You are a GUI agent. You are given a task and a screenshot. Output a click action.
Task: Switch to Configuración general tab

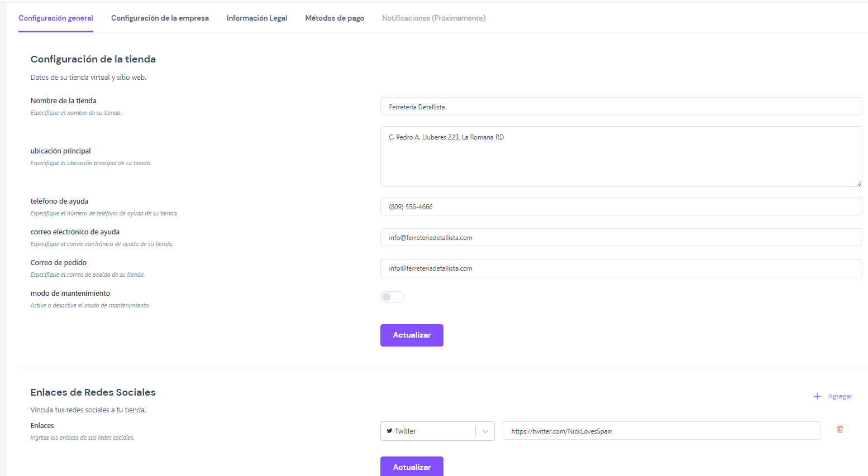pyautogui.click(x=56, y=18)
